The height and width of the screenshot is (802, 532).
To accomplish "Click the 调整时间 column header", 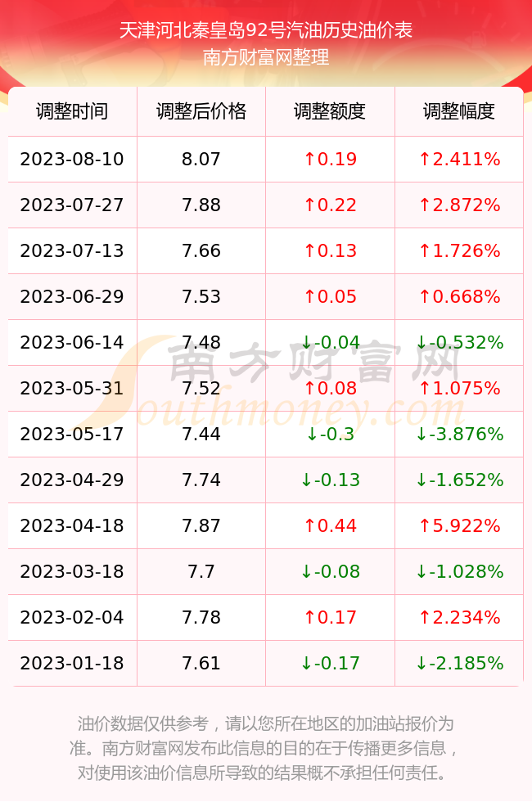I will [72, 111].
